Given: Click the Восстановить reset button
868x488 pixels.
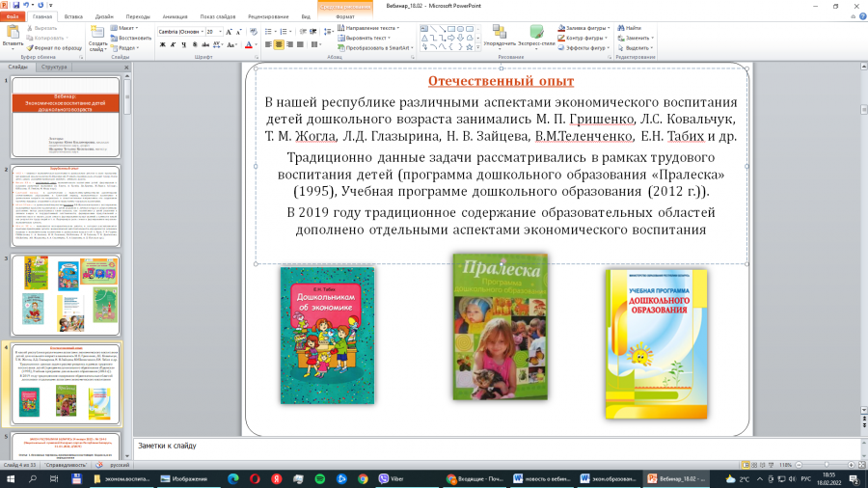Looking at the screenshot, I should tap(131, 39).
